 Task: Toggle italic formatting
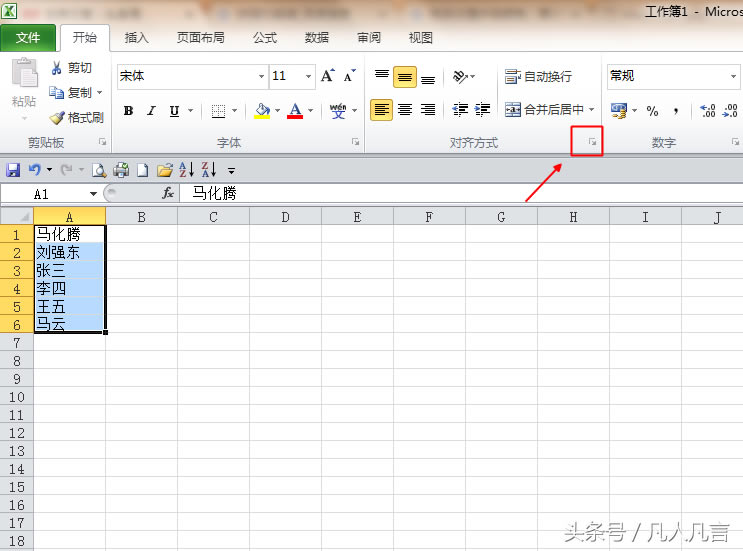click(151, 111)
